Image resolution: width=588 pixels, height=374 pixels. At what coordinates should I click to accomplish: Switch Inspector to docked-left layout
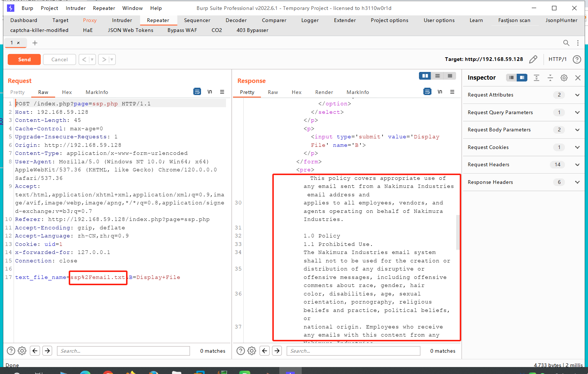pyautogui.click(x=512, y=77)
